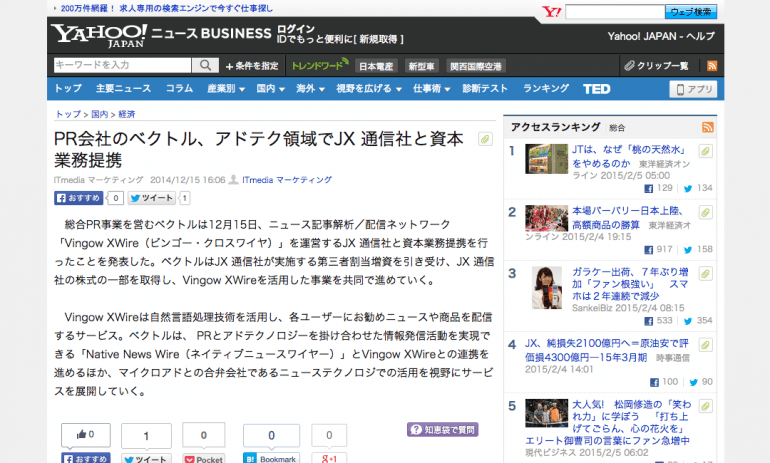This screenshot has height=463, width=770.
Task: Click the ログイン link in header
Action: coord(296,29)
